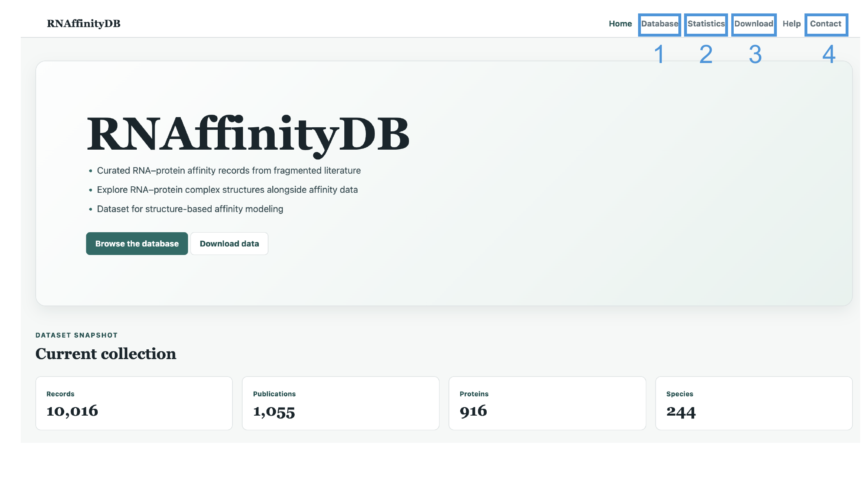This screenshot has width=868, height=488.
Task: Open the Contact page link
Action: pyautogui.click(x=825, y=24)
